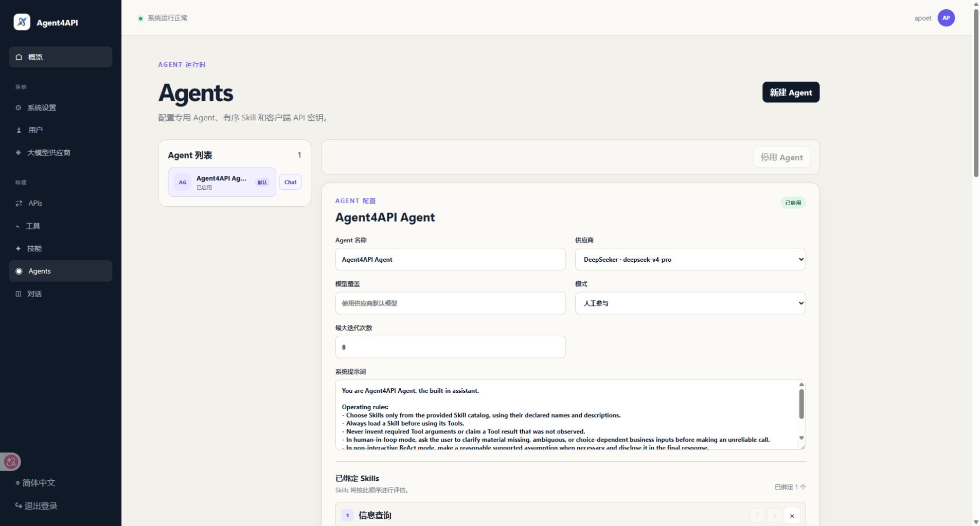
Task: Click the Agent 列表 heading
Action: (x=190, y=155)
